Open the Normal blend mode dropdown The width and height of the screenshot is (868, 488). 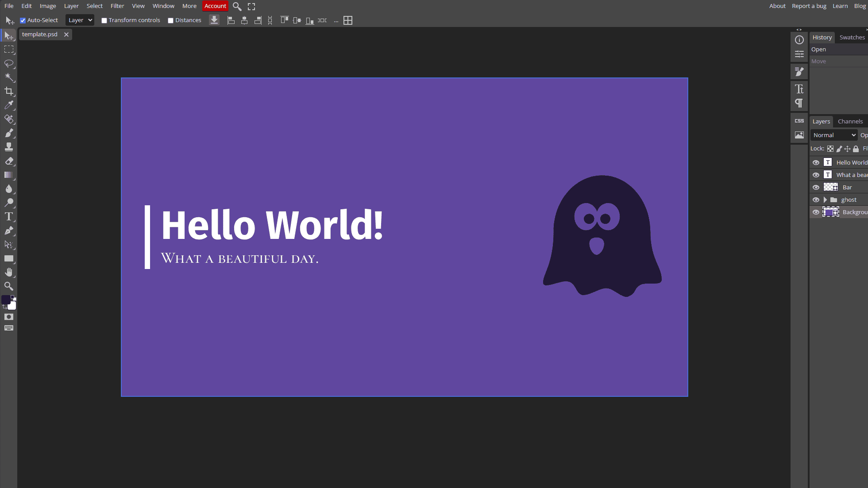pyautogui.click(x=834, y=135)
